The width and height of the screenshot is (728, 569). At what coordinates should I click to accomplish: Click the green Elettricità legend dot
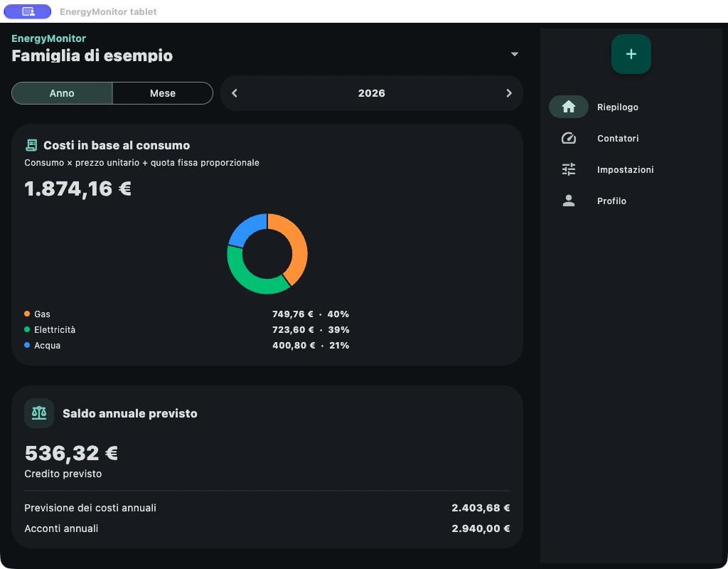(27, 329)
